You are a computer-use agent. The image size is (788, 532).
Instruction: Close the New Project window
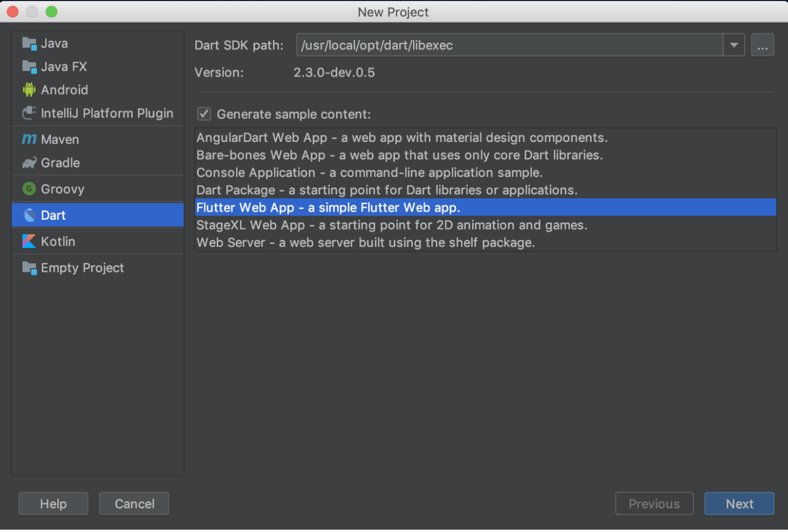tap(13, 12)
